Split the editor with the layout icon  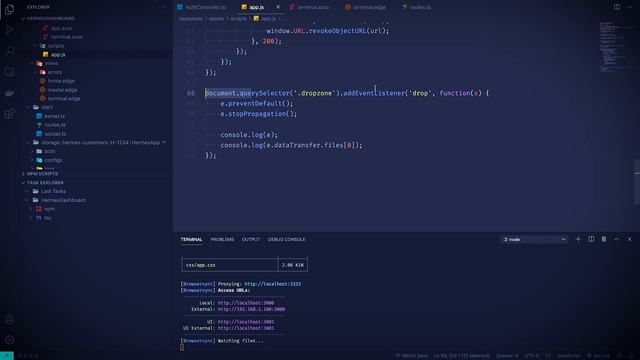pos(617,7)
